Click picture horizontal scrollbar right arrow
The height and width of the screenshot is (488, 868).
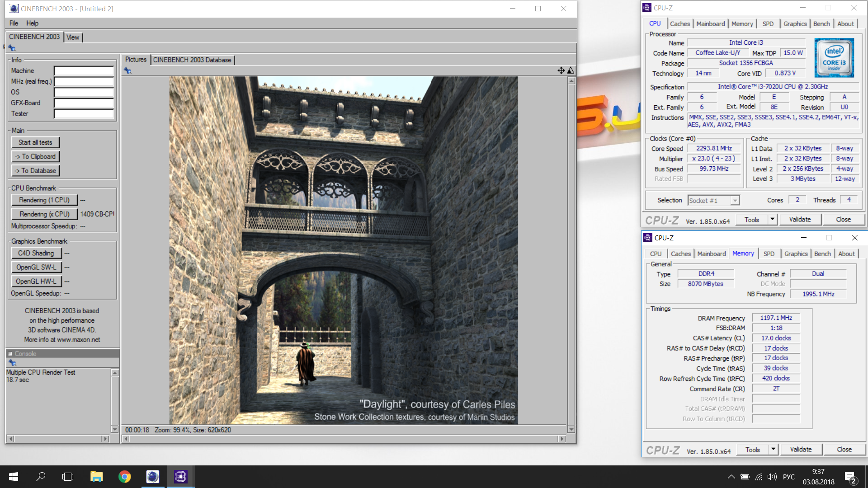click(562, 439)
